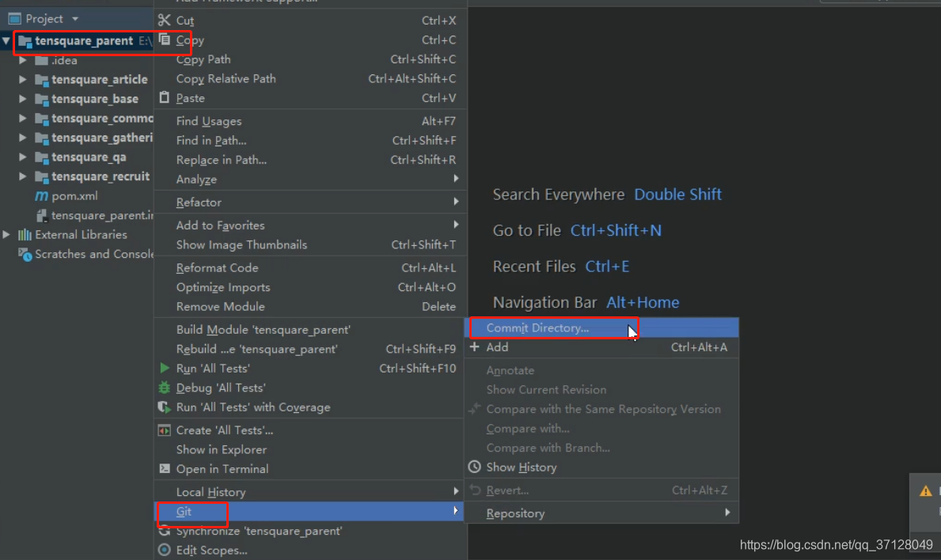This screenshot has height=560, width=941.
Task: Click the Run with Coverage shield icon
Action: pyautogui.click(x=164, y=407)
